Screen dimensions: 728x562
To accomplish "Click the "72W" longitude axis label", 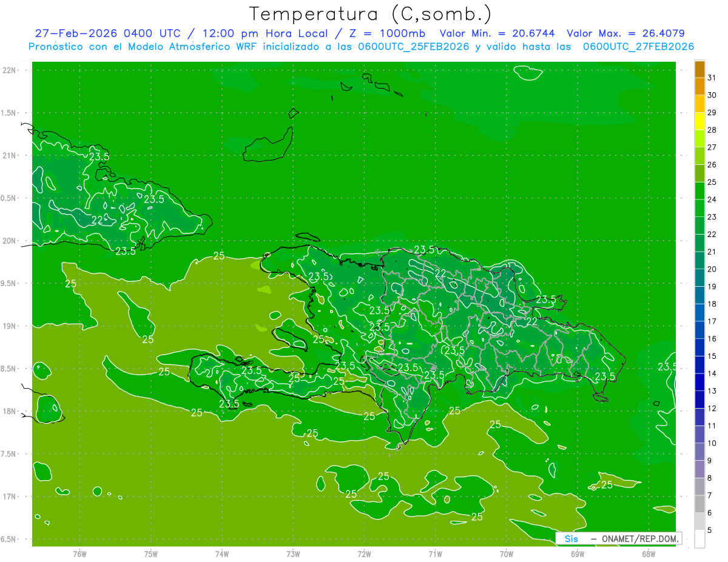I will click(364, 554).
